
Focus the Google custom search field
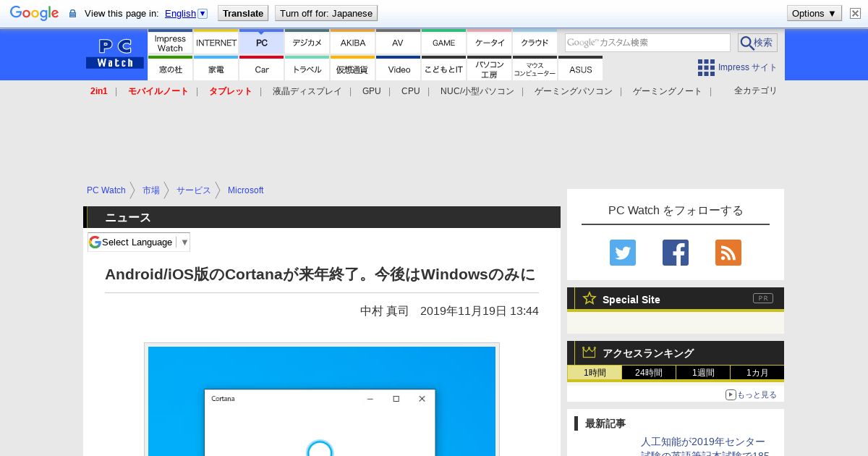[x=647, y=43]
